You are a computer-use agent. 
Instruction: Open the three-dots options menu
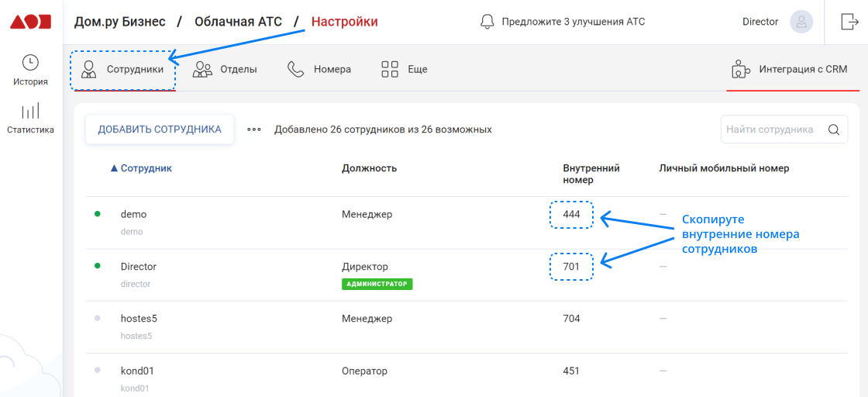[x=254, y=129]
